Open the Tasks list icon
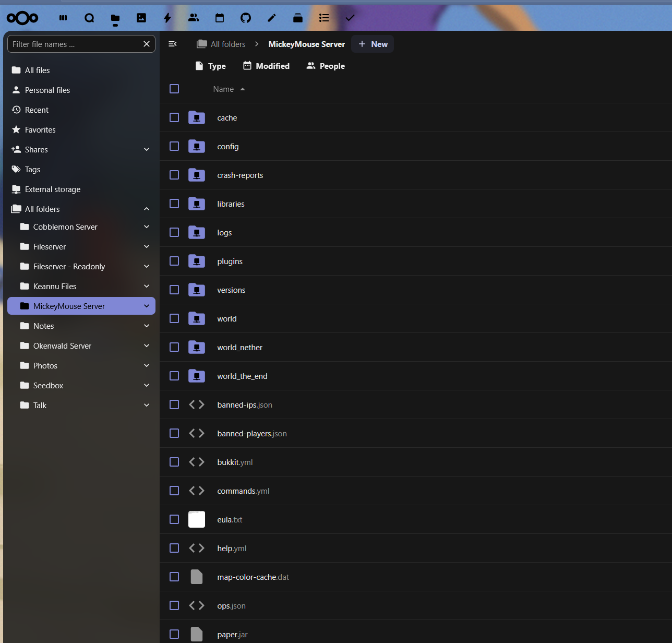This screenshot has width=672, height=643. pos(324,18)
